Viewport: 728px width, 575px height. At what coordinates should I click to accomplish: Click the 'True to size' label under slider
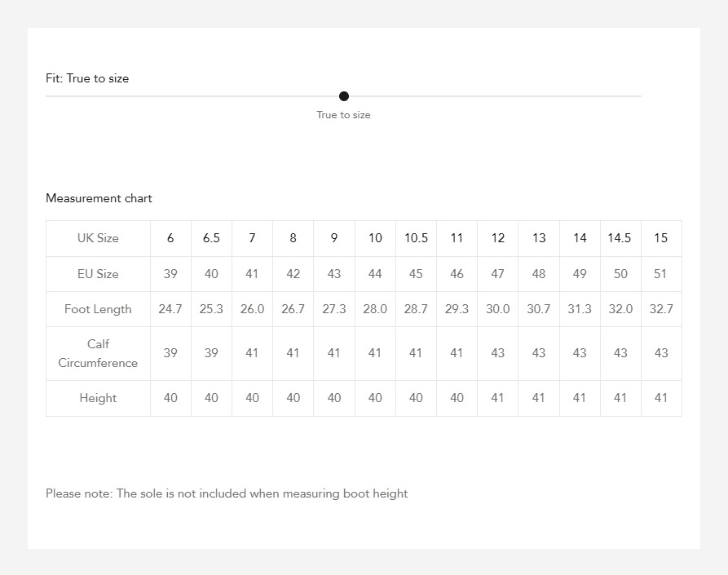pyautogui.click(x=343, y=115)
